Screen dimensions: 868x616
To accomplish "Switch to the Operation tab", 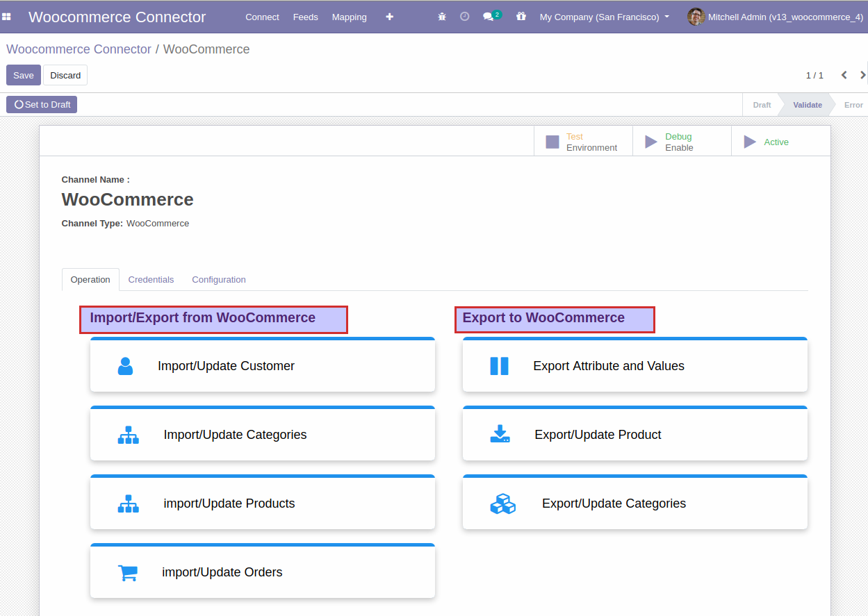I will tap(90, 279).
